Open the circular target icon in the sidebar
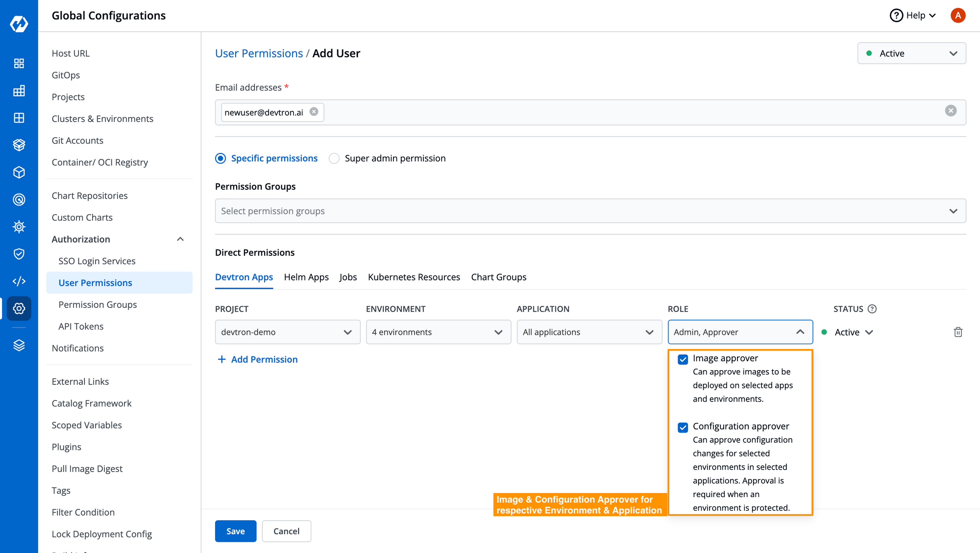 pos(19,200)
